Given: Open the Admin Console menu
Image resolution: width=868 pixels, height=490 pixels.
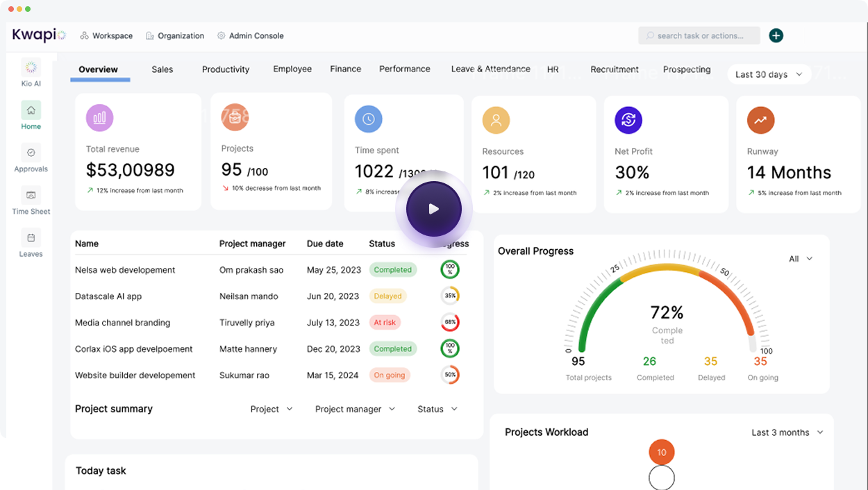Looking at the screenshot, I should [251, 35].
